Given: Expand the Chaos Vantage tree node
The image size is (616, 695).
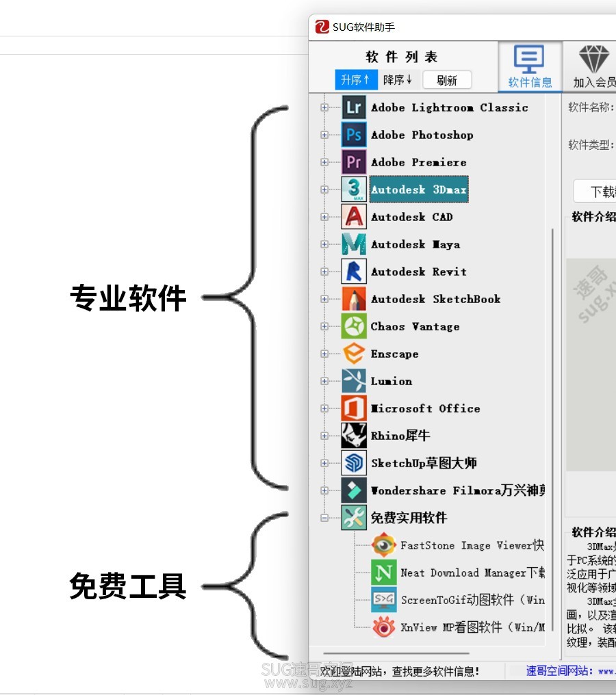Looking at the screenshot, I should [324, 326].
